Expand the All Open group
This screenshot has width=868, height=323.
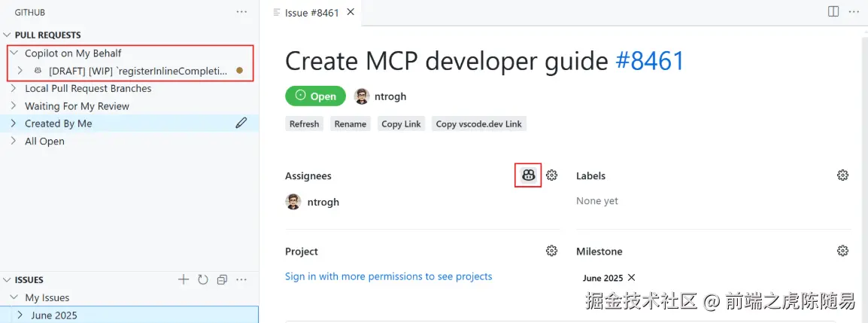(14, 142)
